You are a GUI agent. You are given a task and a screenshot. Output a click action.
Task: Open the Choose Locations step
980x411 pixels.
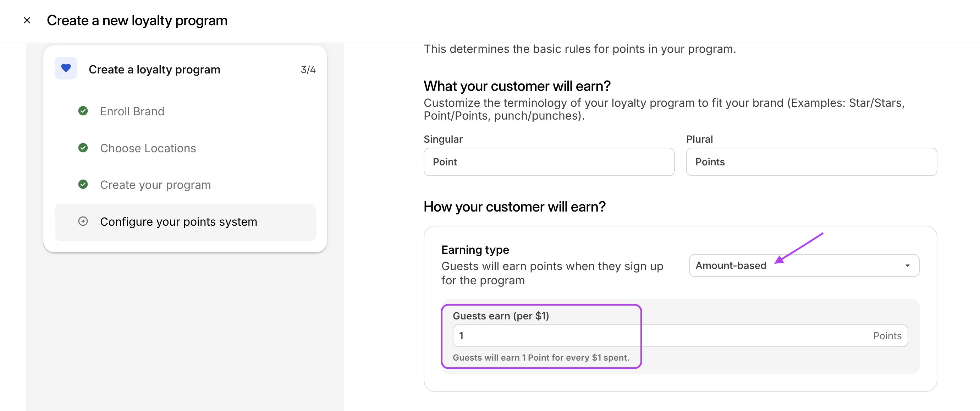click(148, 148)
